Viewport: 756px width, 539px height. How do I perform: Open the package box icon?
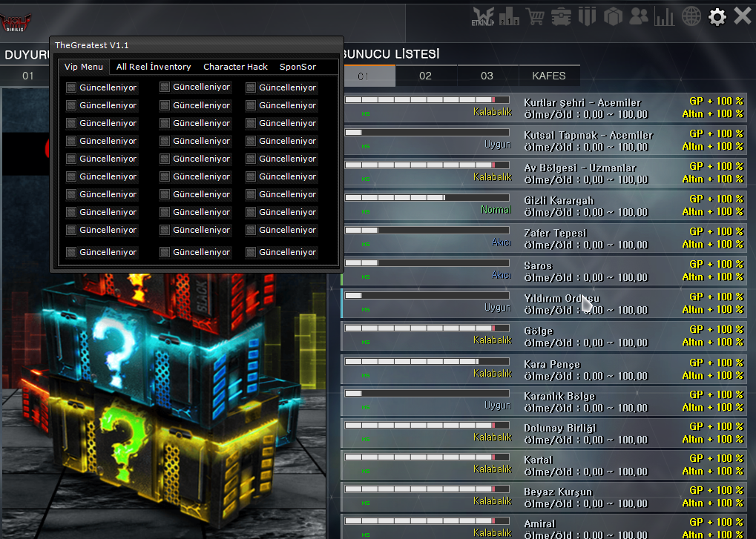(x=614, y=16)
